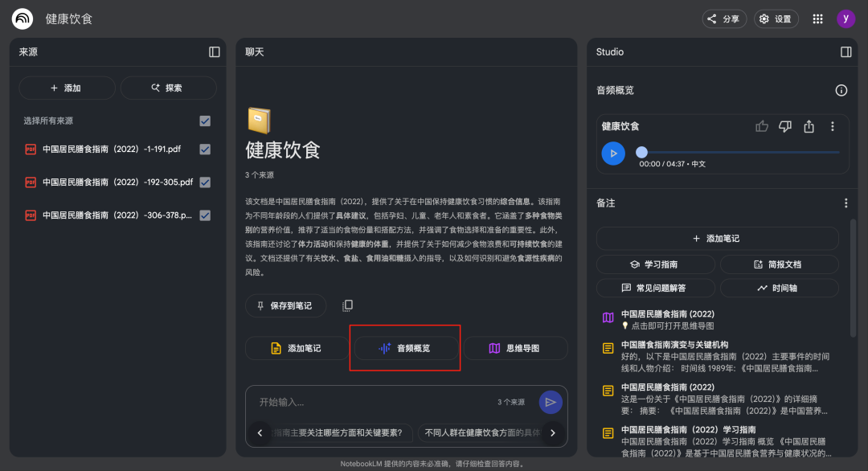This screenshot has width=868, height=471.
Task: Thumbs down the 健康饮食 audio
Action: click(785, 126)
